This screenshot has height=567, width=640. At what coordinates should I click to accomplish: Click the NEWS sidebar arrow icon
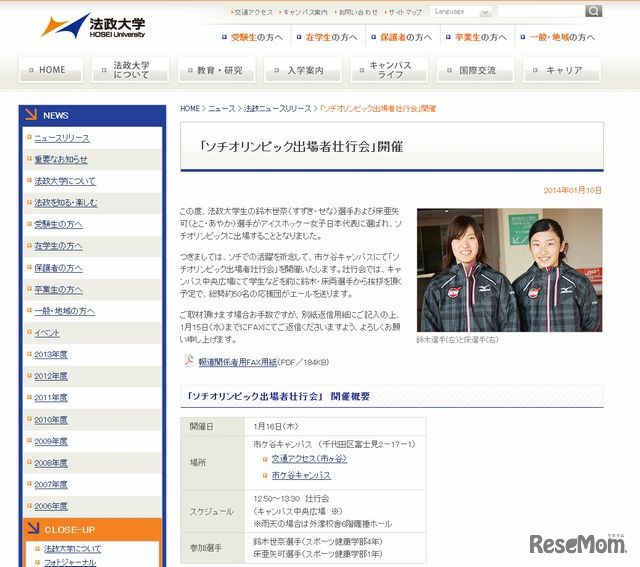tap(31, 115)
